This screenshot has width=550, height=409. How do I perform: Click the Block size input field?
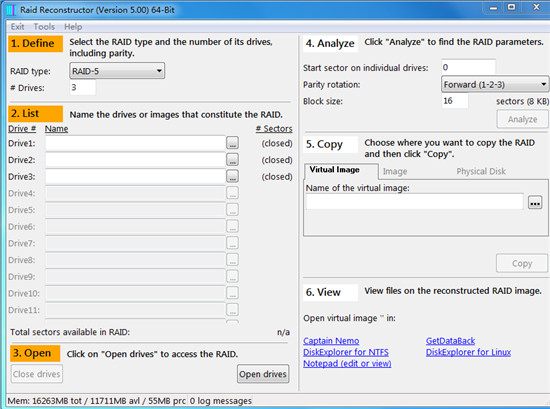coord(455,101)
